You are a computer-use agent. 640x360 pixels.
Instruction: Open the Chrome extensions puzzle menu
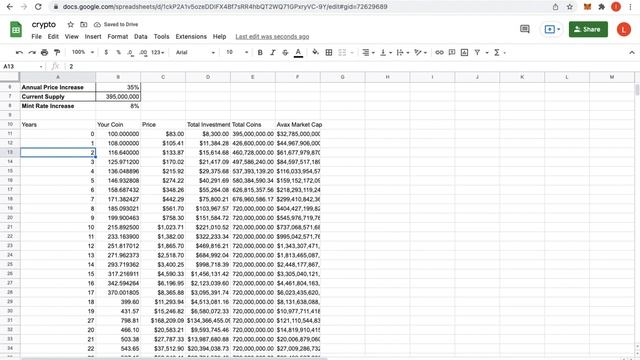coord(602,7)
